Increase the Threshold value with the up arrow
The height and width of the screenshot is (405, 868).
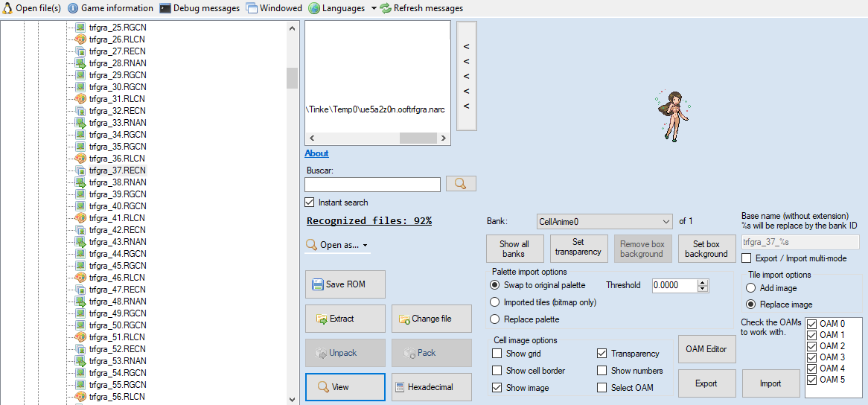tap(703, 282)
